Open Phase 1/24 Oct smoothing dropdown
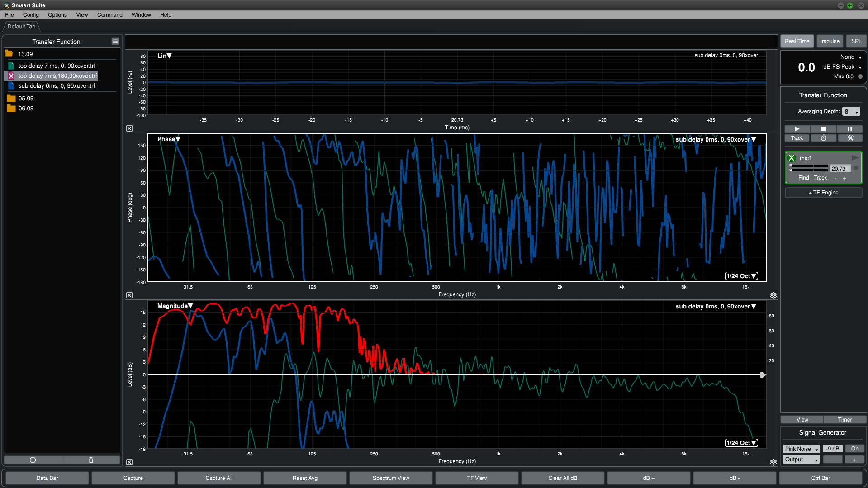 (741, 276)
